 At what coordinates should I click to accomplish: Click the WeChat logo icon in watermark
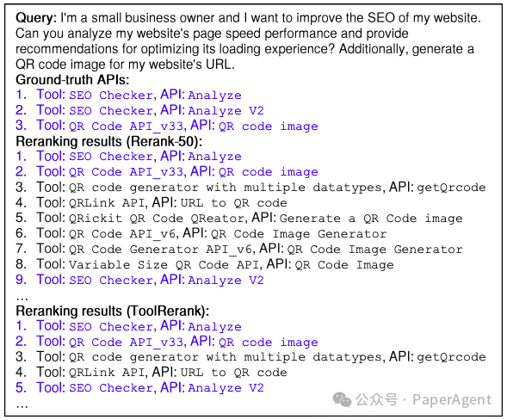point(342,399)
